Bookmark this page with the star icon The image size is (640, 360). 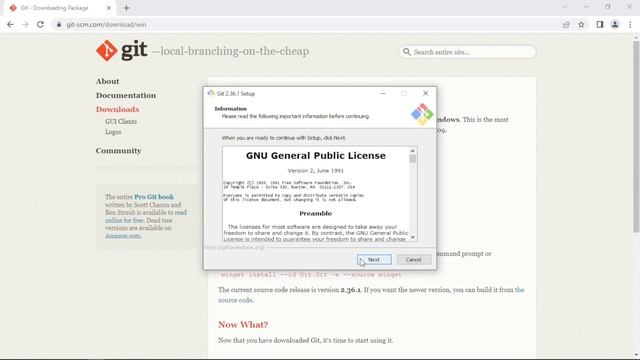coord(581,24)
